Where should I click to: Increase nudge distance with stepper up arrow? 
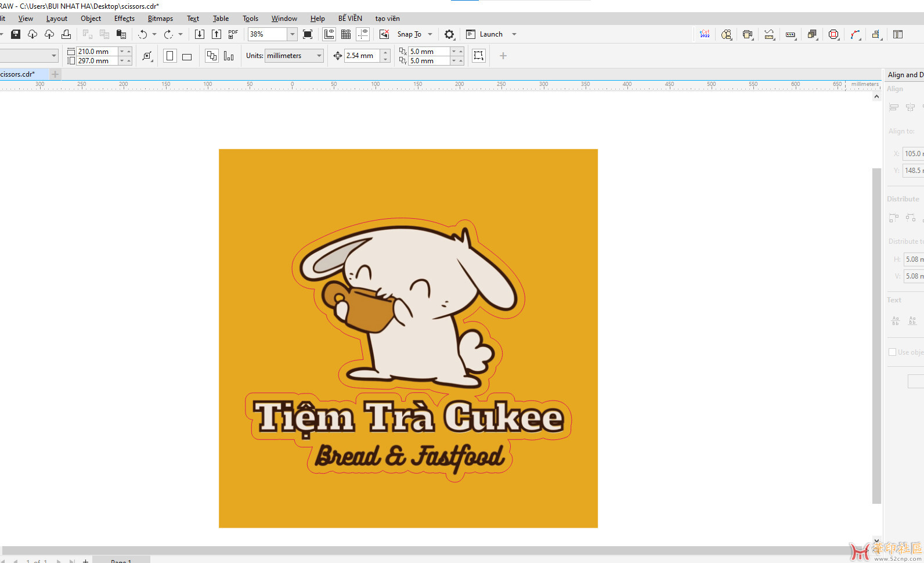(385, 53)
